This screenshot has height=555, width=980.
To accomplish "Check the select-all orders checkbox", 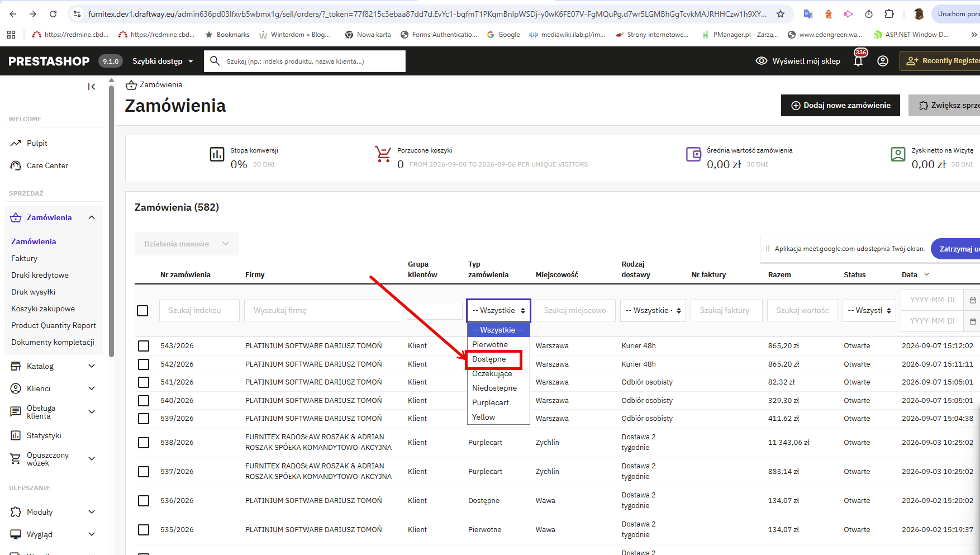I will 142,311.
